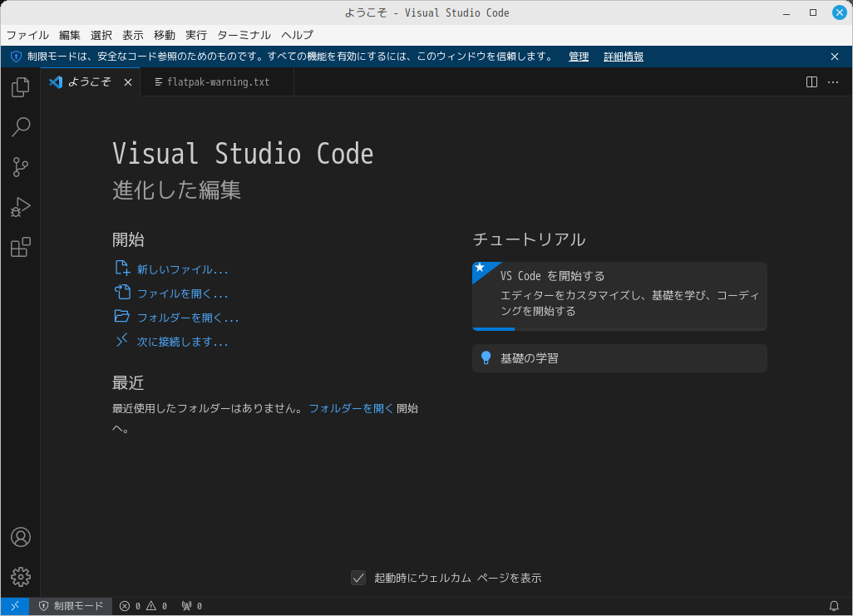Open the 移動 menu

click(165, 36)
